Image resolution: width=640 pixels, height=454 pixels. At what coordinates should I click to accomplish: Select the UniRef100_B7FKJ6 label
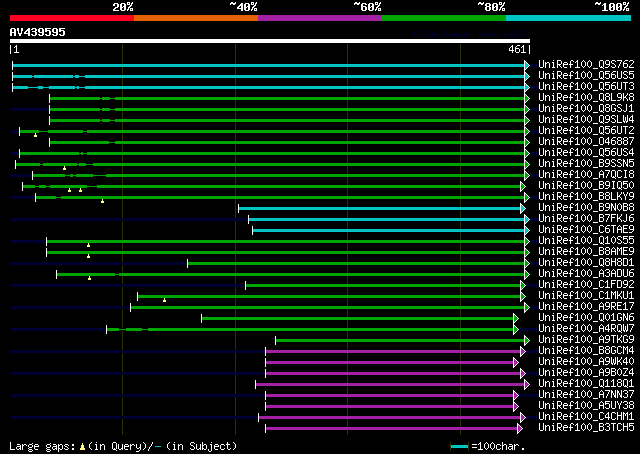click(x=586, y=219)
